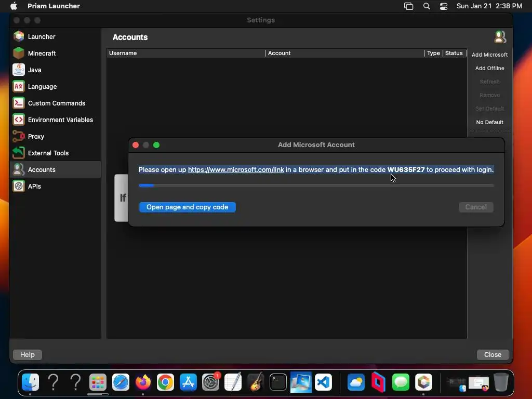
Task: Choose the Language settings icon
Action: [19, 86]
